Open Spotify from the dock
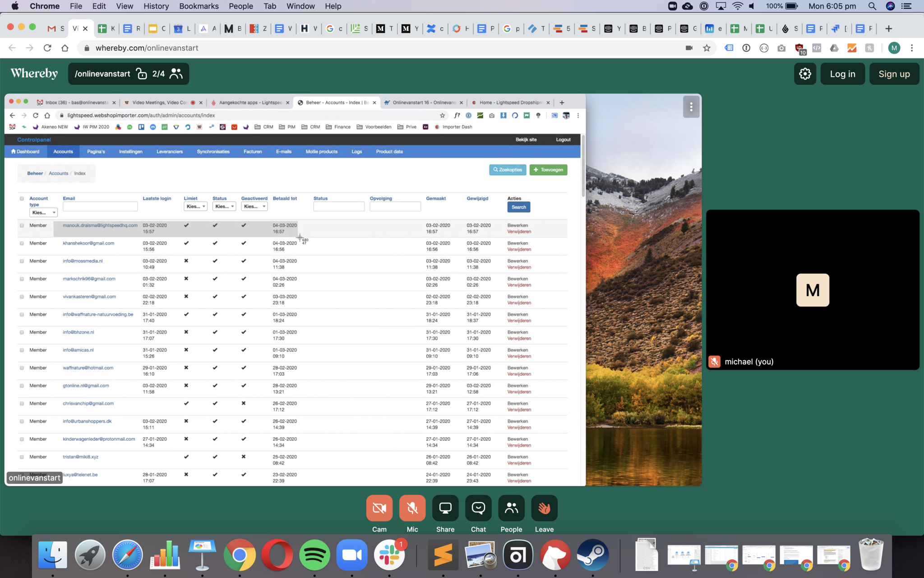Screen dimensions: 924x578 (x=314, y=555)
